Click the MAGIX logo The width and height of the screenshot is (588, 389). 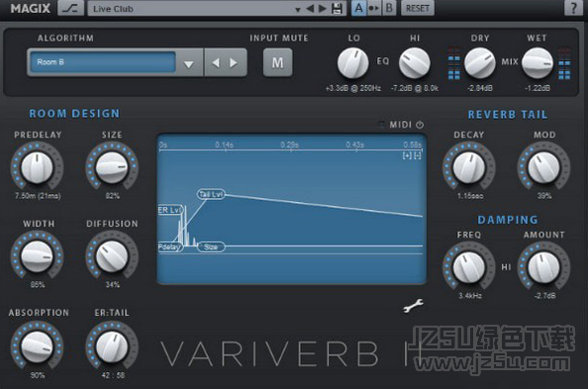[x=30, y=8]
